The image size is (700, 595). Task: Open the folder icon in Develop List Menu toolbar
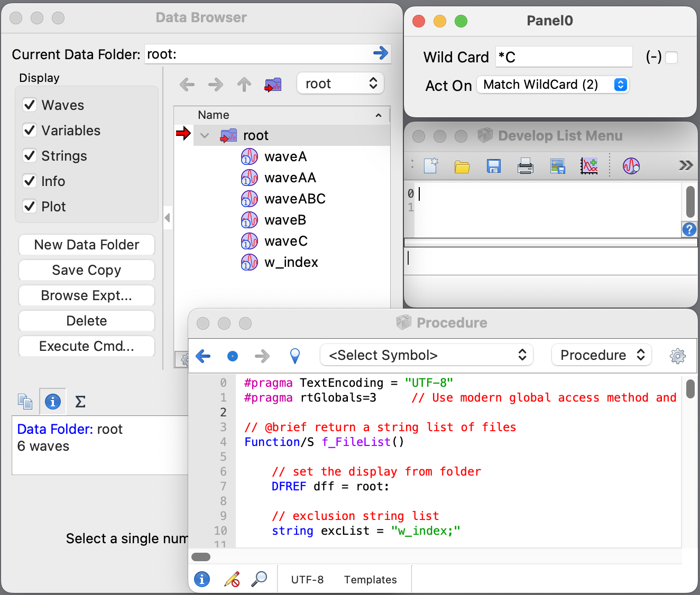(462, 166)
